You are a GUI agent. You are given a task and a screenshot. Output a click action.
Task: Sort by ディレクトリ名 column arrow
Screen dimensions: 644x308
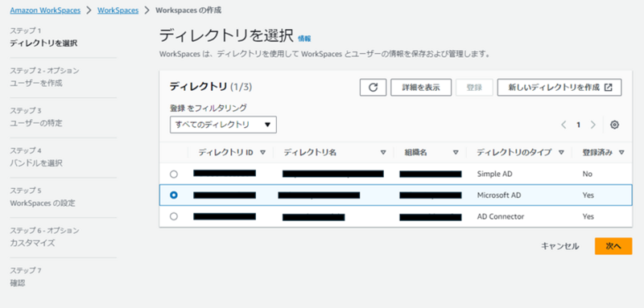383,153
